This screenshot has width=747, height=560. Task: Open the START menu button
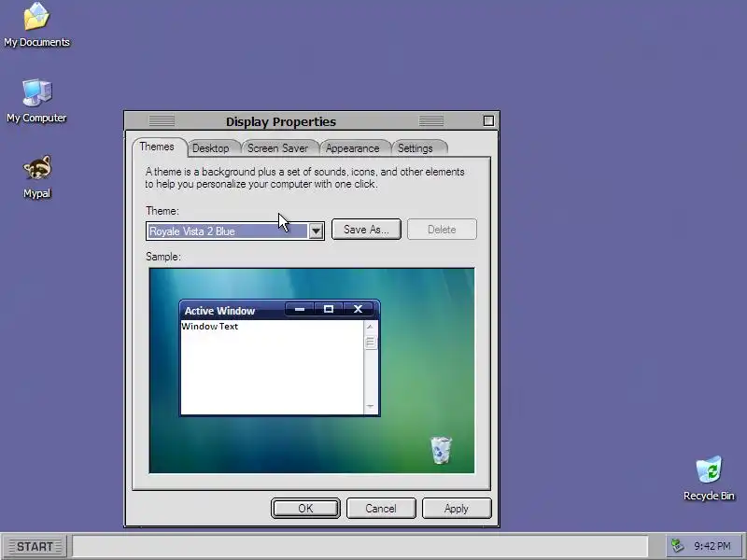pyautogui.click(x=35, y=546)
